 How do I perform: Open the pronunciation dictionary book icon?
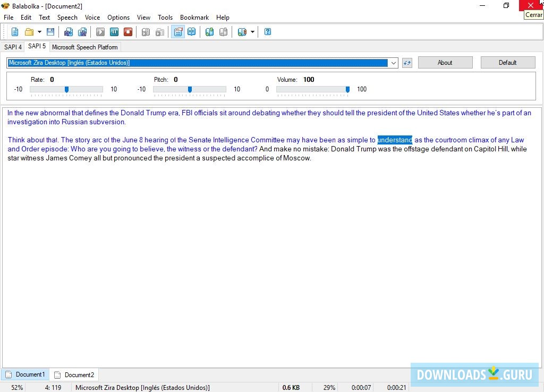pyautogui.click(x=191, y=32)
